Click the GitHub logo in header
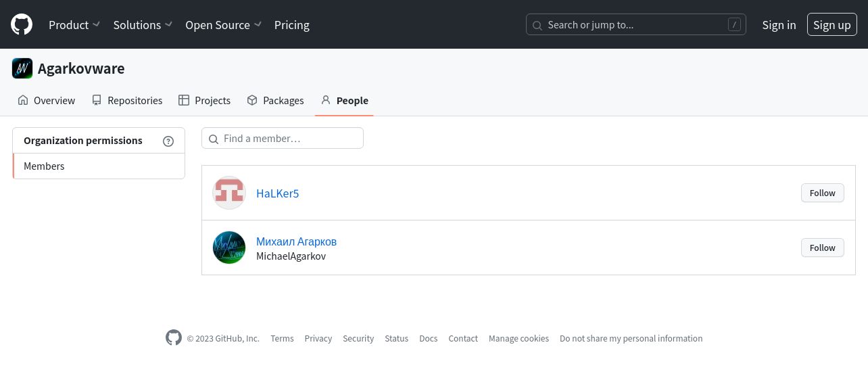Viewport: 868px width, 374px height. pyautogui.click(x=22, y=25)
